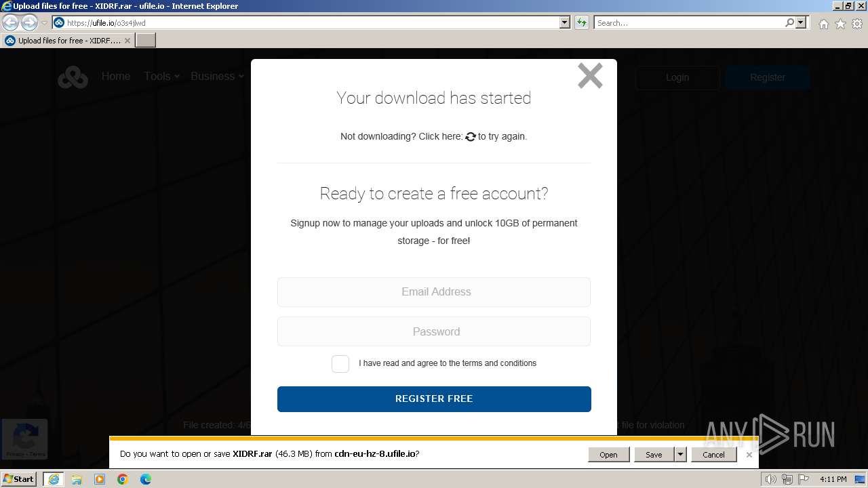The height and width of the screenshot is (488, 868).
Task: Click the browser Back arrow
Action: [11, 23]
